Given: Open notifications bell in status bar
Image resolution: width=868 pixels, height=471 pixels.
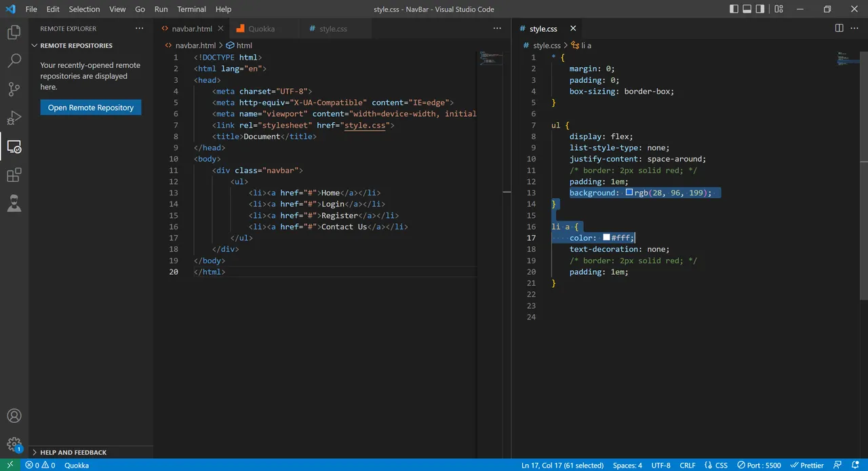Looking at the screenshot, I should point(855,465).
